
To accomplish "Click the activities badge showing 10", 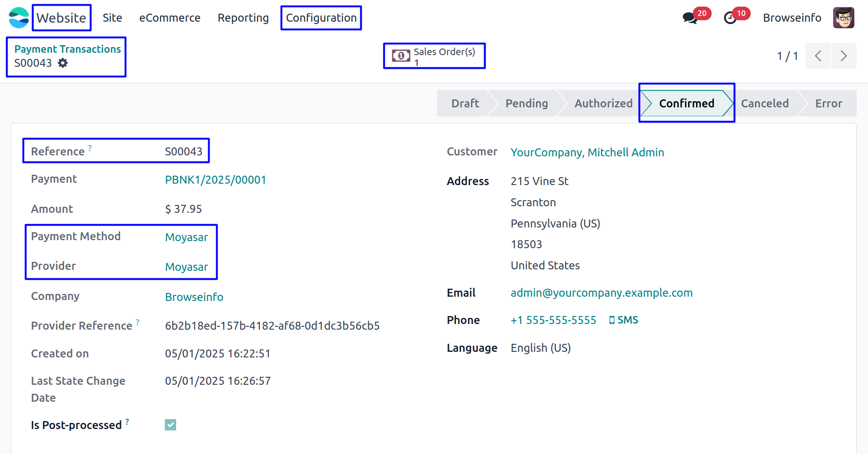I will click(741, 13).
